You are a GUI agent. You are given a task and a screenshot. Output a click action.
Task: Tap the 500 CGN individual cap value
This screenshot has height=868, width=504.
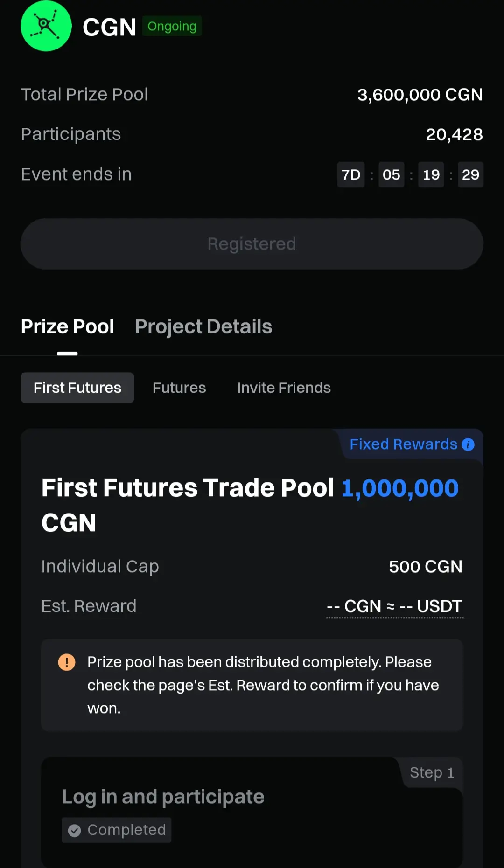point(425,567)
